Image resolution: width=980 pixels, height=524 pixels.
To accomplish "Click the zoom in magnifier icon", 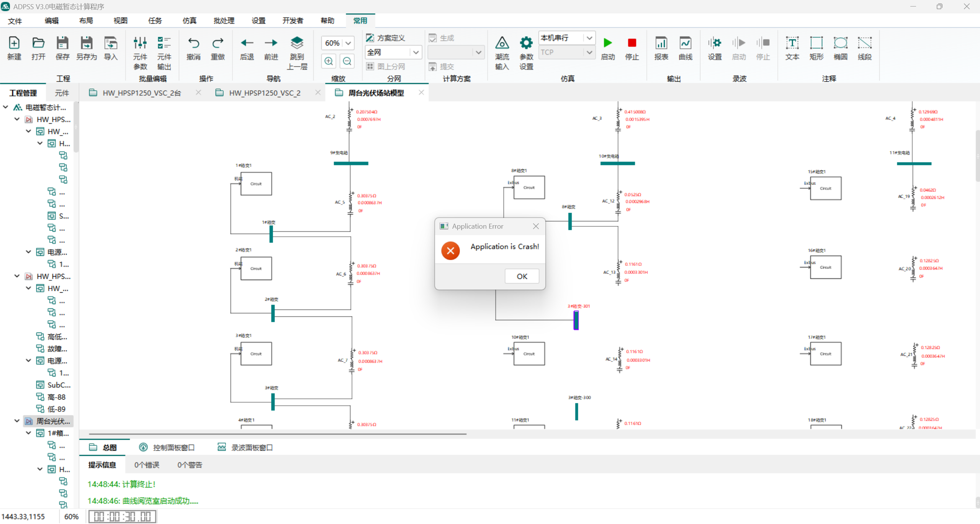I will click(x=329, y=61).
